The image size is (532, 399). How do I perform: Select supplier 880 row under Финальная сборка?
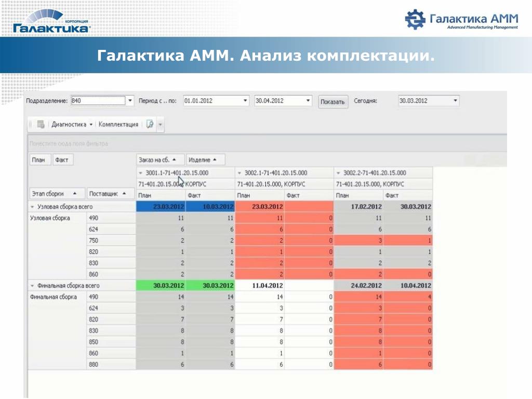111,364
